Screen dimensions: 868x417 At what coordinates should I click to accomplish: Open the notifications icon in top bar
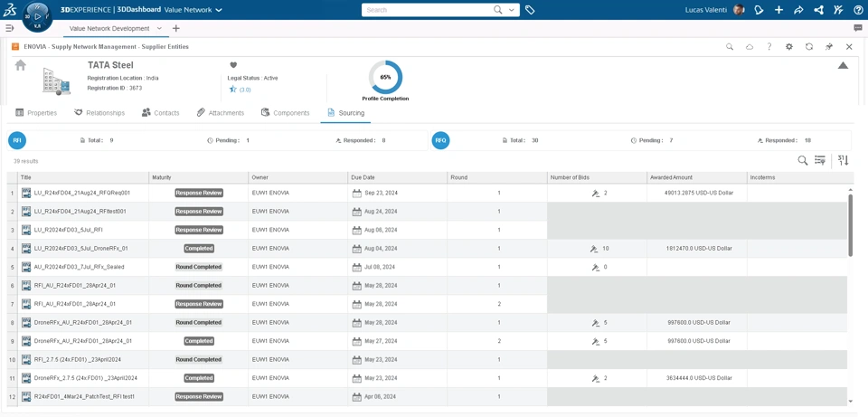tap(759, 10)
